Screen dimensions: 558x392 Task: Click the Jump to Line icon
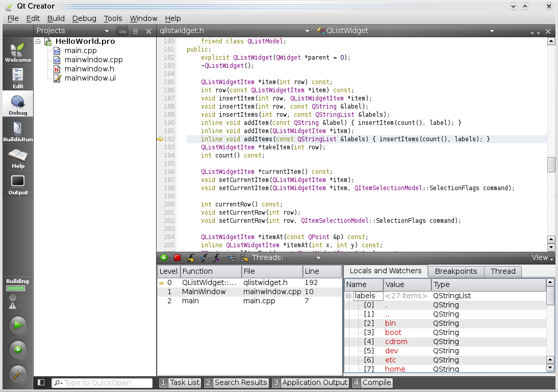pyautogui.click(x=244, y=257)
